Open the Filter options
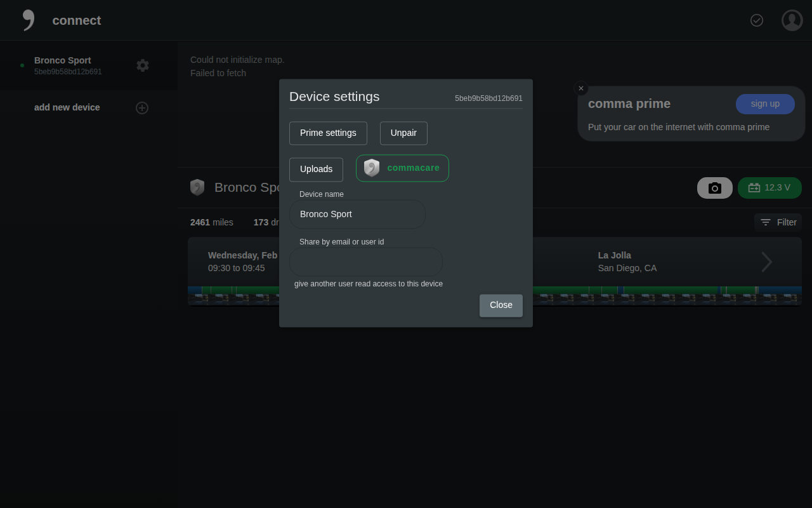812x508 pixels. (x=778, y=222)
